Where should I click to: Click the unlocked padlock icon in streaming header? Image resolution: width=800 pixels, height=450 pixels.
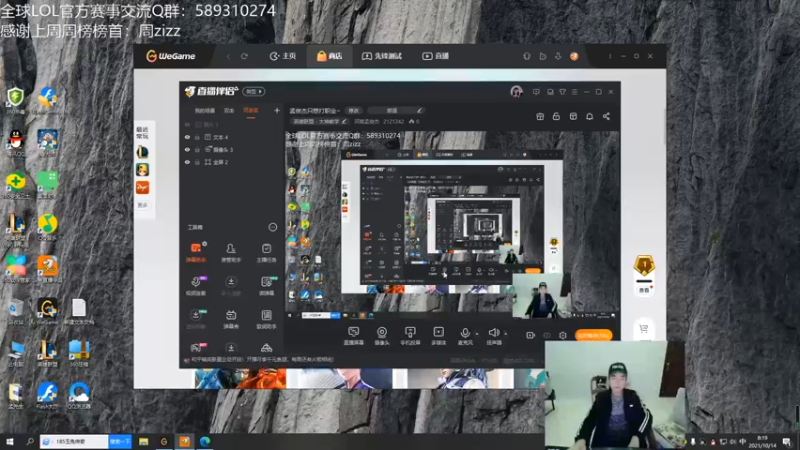click(x=556, y=116)
